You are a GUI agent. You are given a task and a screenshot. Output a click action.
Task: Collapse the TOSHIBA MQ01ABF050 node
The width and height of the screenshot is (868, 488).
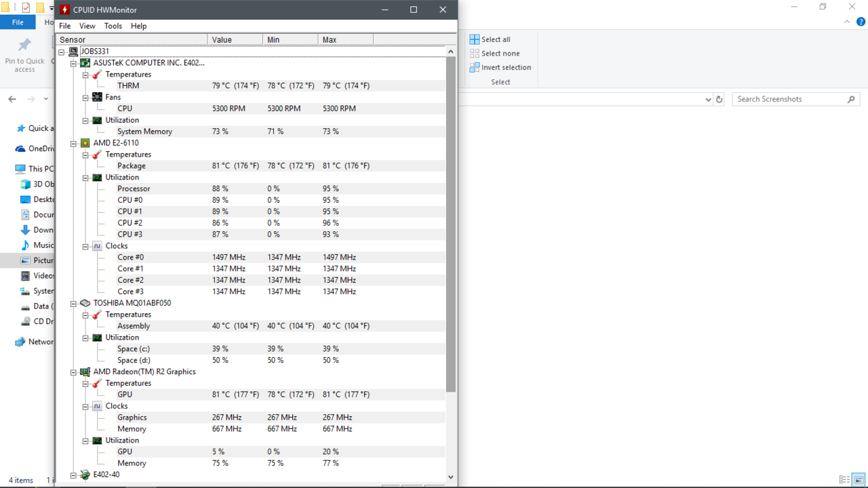[x=74, y=303]
